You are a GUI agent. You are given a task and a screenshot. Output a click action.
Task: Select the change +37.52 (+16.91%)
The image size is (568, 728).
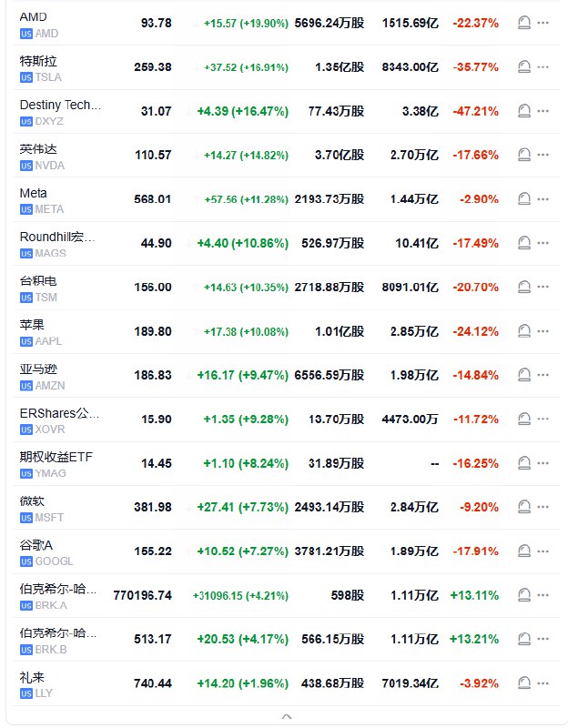247,67
